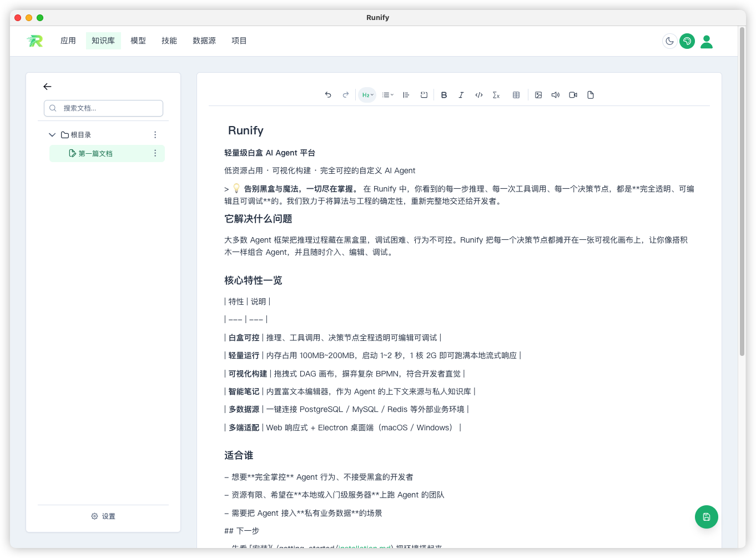Focus the 搜索文档 search field
The height and width of the screenshot is (558, 756).
tap(103, 108)
